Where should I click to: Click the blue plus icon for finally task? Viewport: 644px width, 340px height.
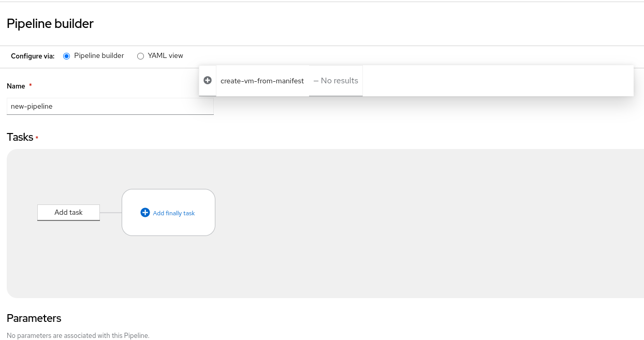pyautogui.click(x=145, y=213)
